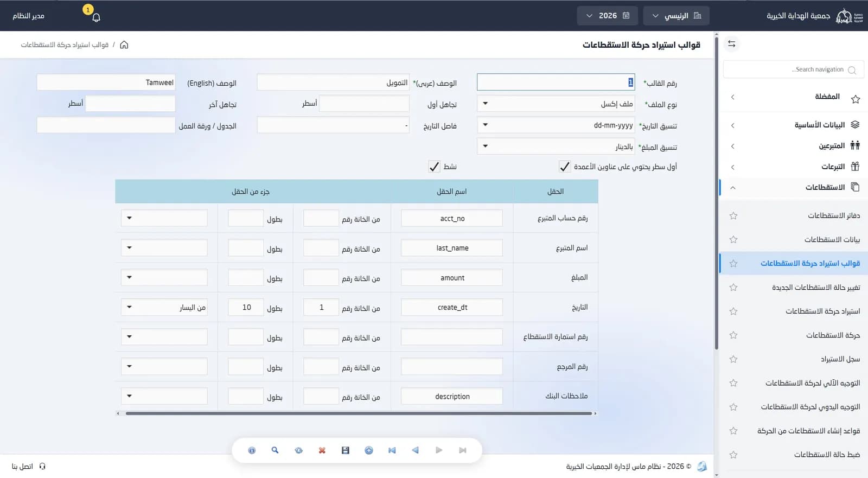
Task: Go to previous record arrow icon
Action: point(416,450)
